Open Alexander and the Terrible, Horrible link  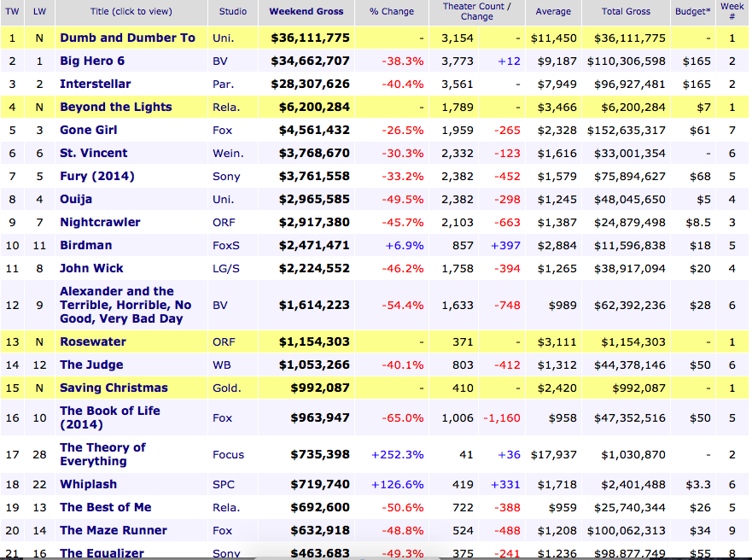[x=125, y=305]
